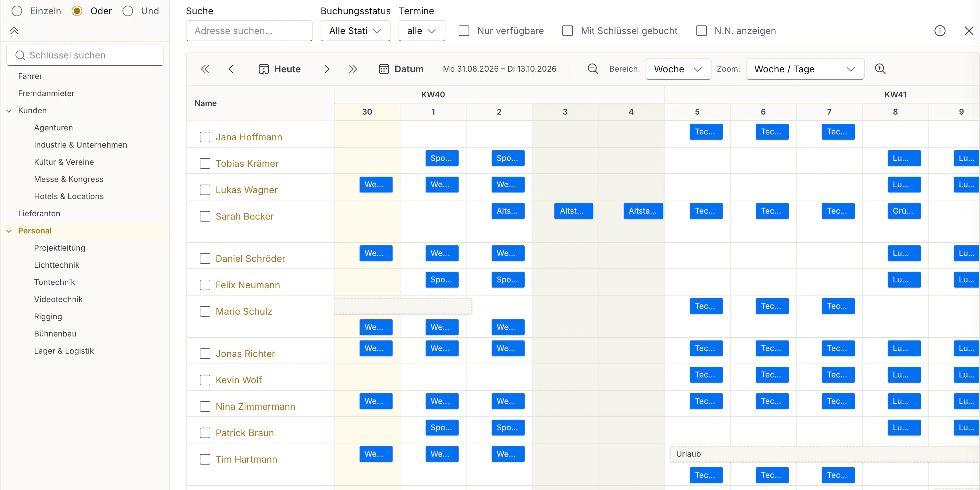Viewport: 980px width, 490px height.
Task: Select Fahrer in the key tree
Action: click(30, 76)
